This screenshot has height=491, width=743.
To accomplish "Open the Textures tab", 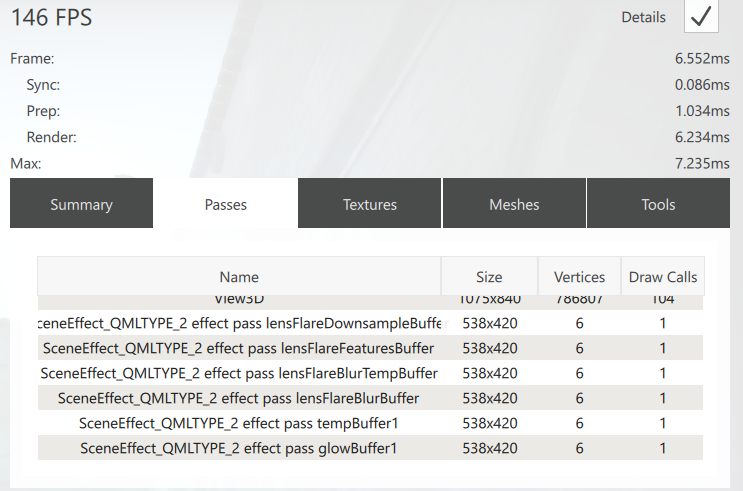I will click(x=370, y=204).
